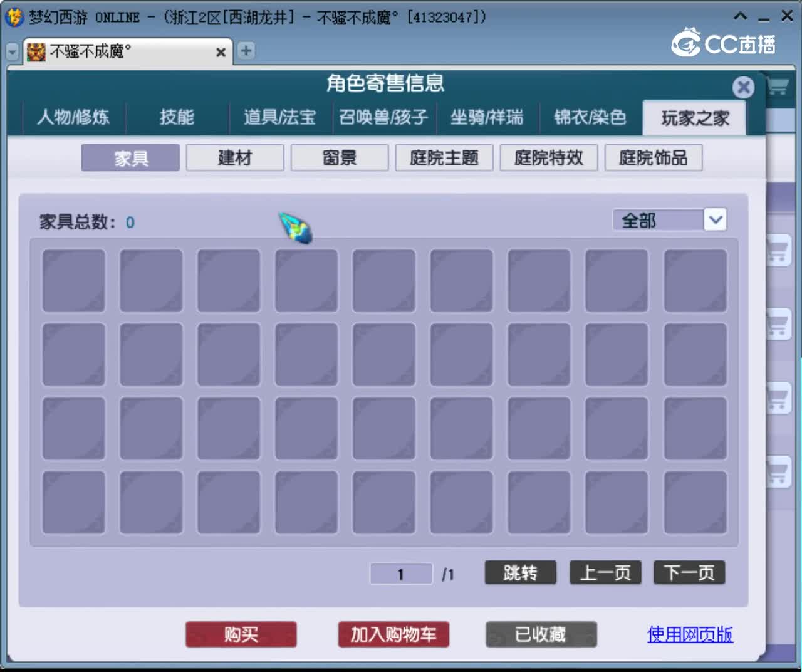Go to previous page with 上一页
The height and width of the screenshot is (672, 802).
pos(605,572)
